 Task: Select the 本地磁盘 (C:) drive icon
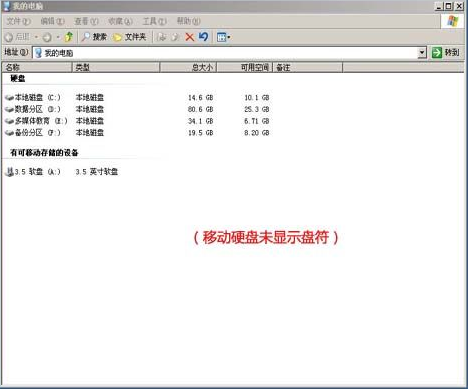[x=9, y=98]
